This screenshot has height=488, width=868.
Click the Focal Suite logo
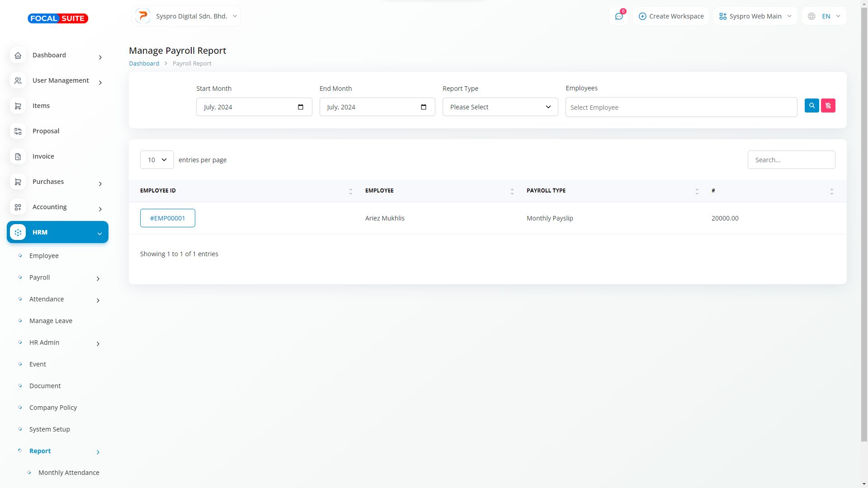(58, 19)
